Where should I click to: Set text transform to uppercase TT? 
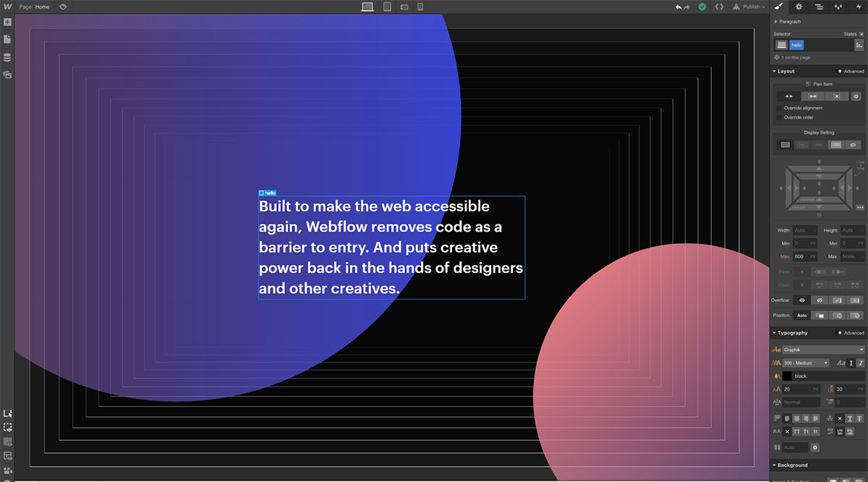click(796, 431)
